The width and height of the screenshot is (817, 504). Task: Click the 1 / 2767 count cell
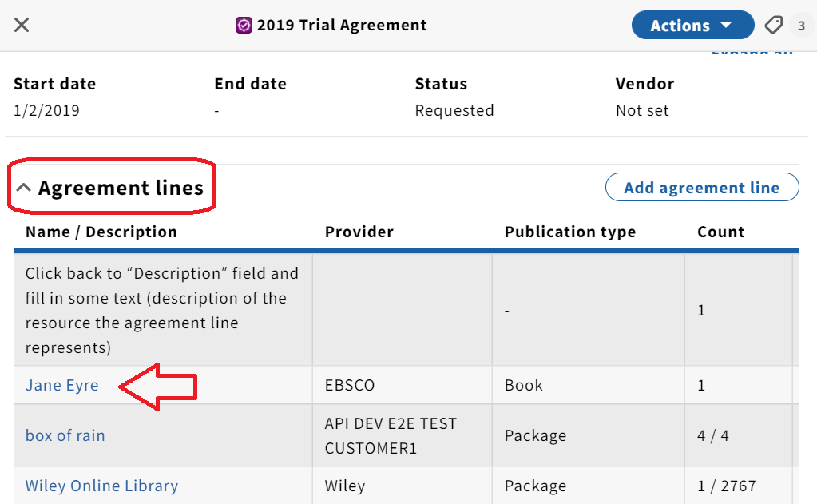coord(726,486)
